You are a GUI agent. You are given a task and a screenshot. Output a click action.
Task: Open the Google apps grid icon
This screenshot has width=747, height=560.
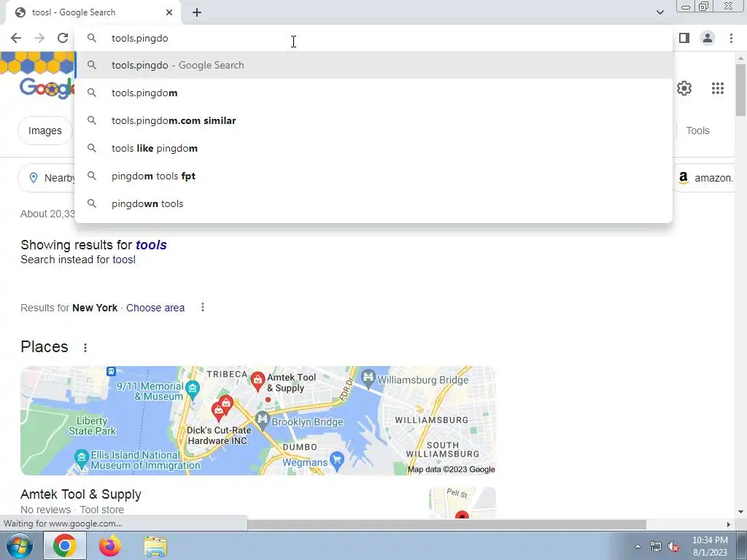click(x=718, y=88)
